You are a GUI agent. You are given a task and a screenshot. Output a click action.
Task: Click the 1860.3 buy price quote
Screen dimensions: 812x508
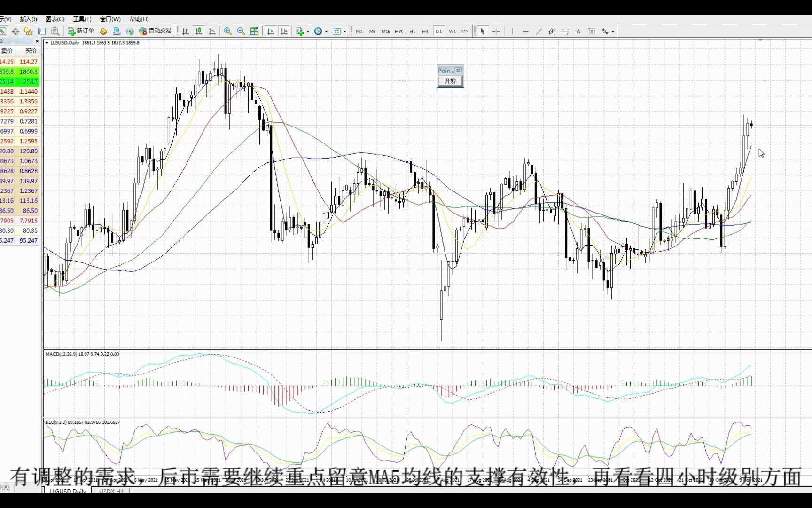tap(28, 71)
